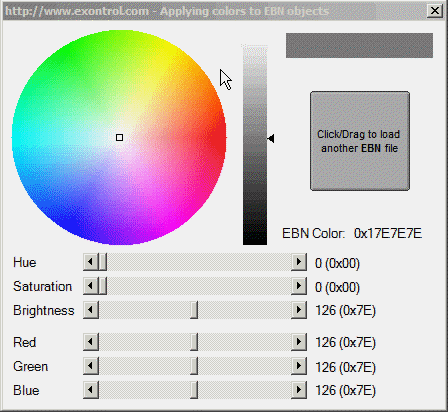Click the Blue slider right arrow

tap(299, 390)
